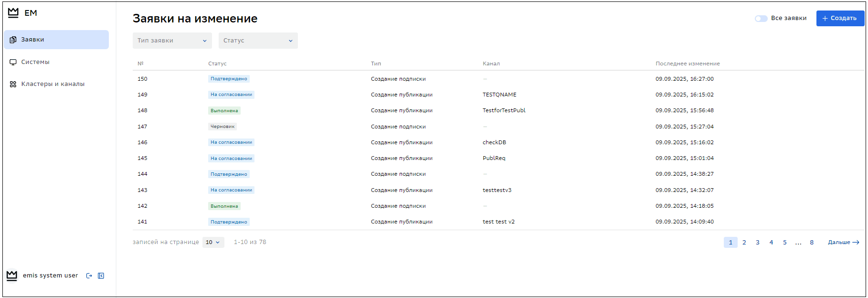
Task: Click the Статус column header
Action: point(217,64)
